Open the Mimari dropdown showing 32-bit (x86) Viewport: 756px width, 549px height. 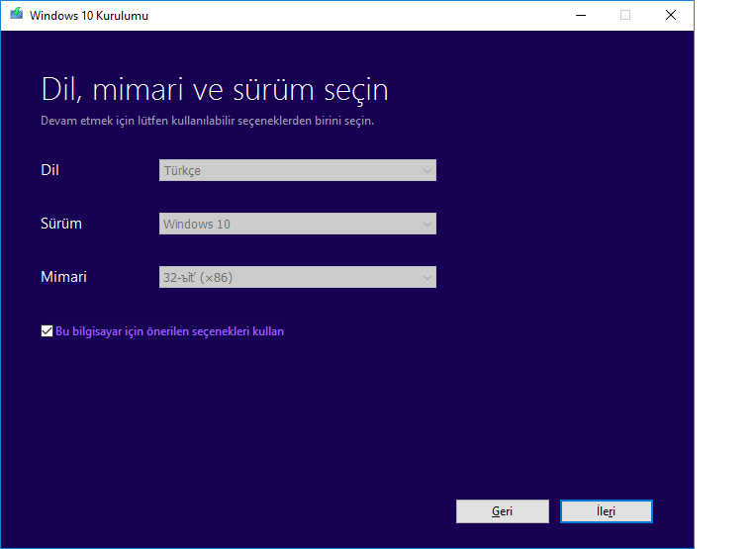298,277
